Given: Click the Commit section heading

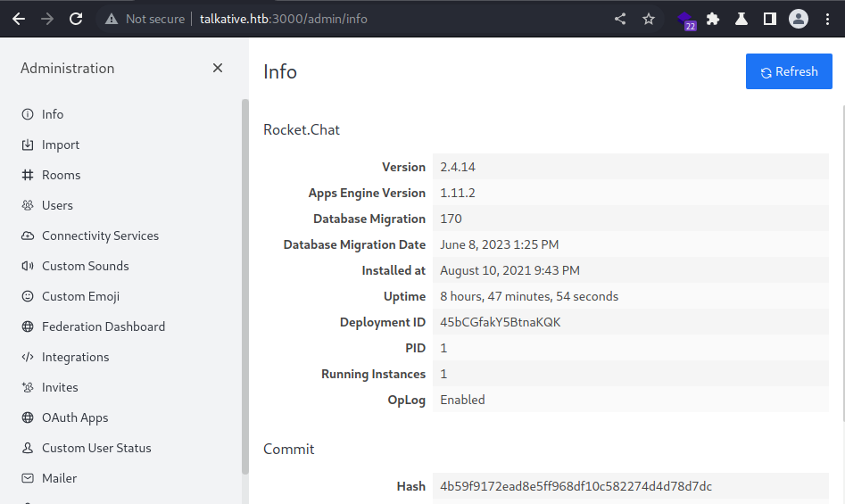Looking at the screenshot, I should tap(288, 449).
